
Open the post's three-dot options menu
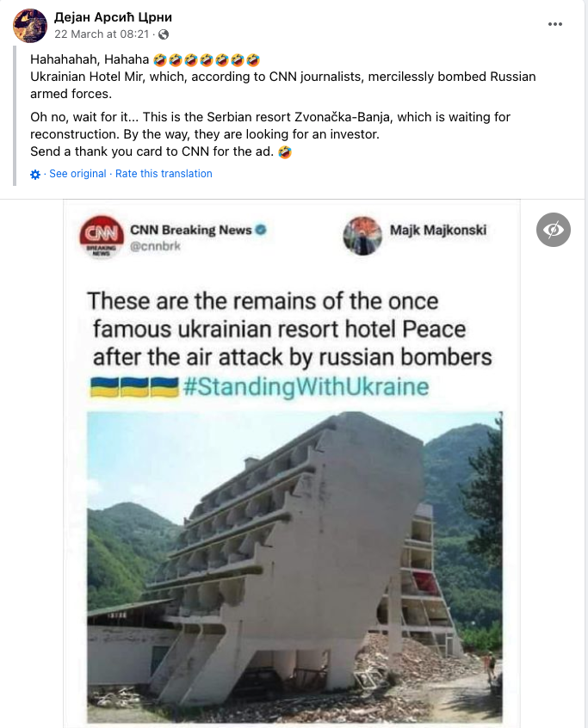(555, 24)
